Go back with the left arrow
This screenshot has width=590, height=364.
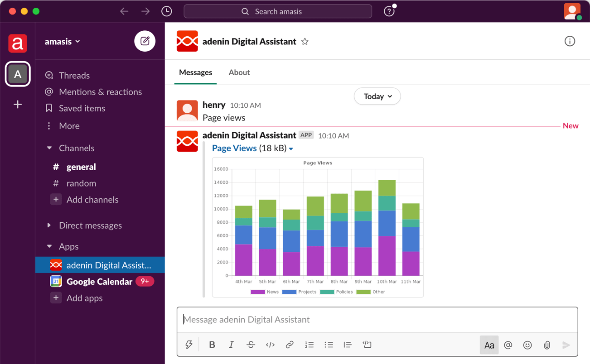coord(124,11)
